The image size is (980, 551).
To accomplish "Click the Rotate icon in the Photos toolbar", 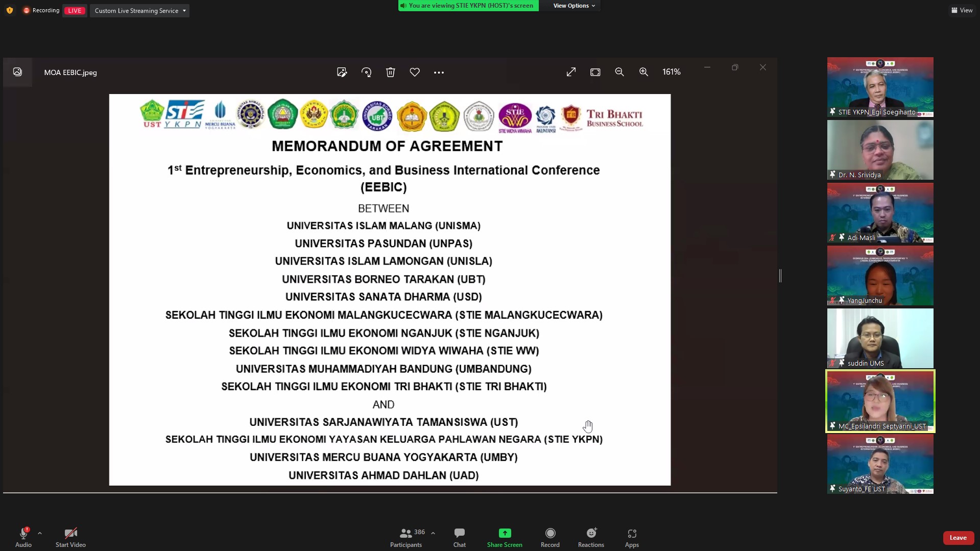I will tap(366, 73).
